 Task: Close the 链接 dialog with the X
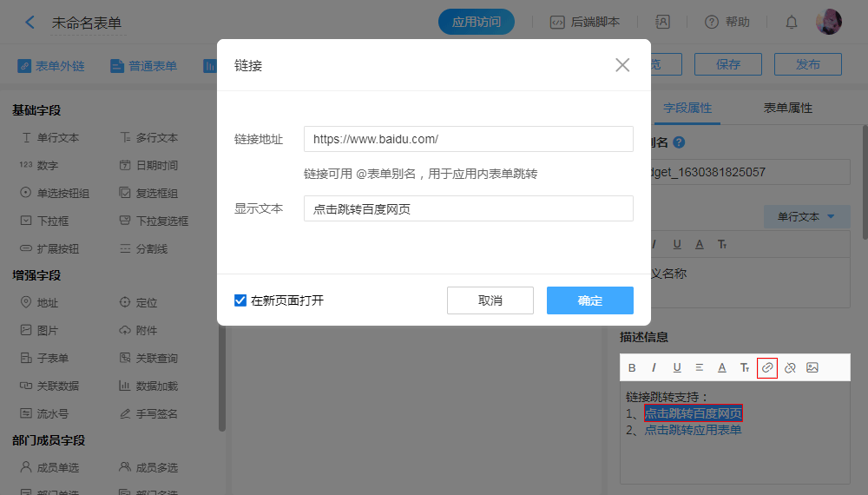[x=622, y=65]
